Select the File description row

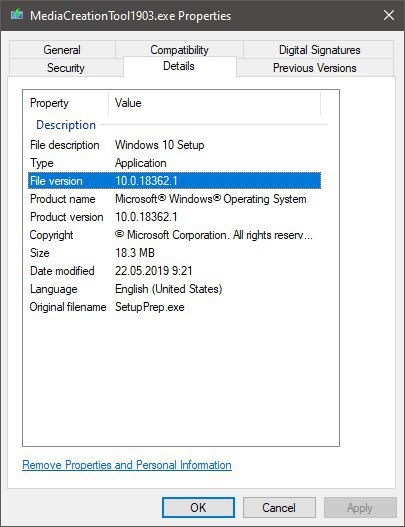tap(174, 145)
